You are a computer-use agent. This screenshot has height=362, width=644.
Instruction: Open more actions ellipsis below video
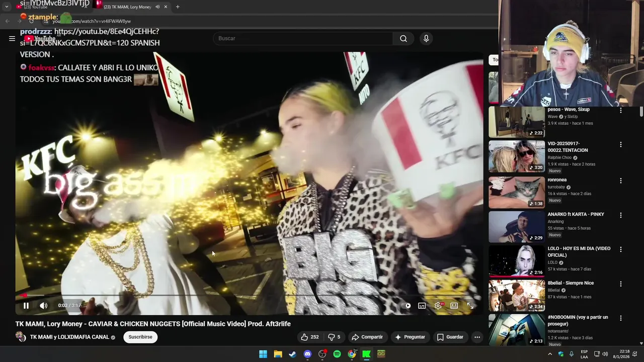[477, 337]
